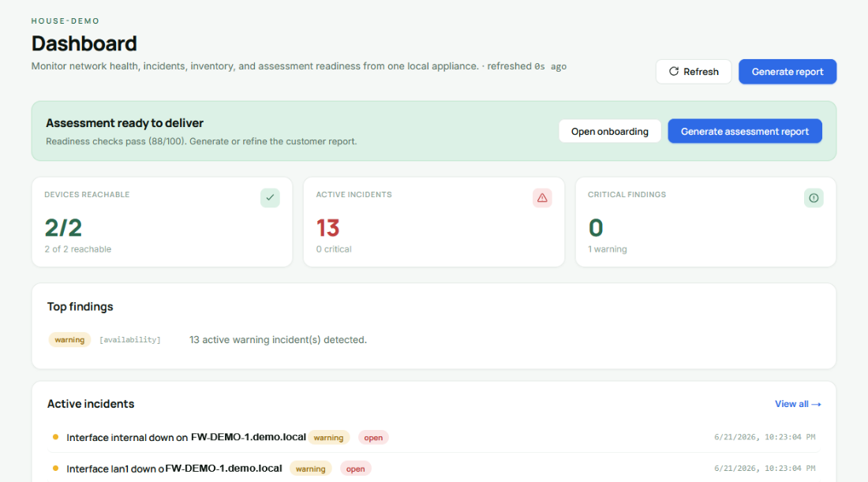This screenshot has width=868, height=482.
Task: Click the orange dot beside Interface internal down
Action: [x=55, y=437]
